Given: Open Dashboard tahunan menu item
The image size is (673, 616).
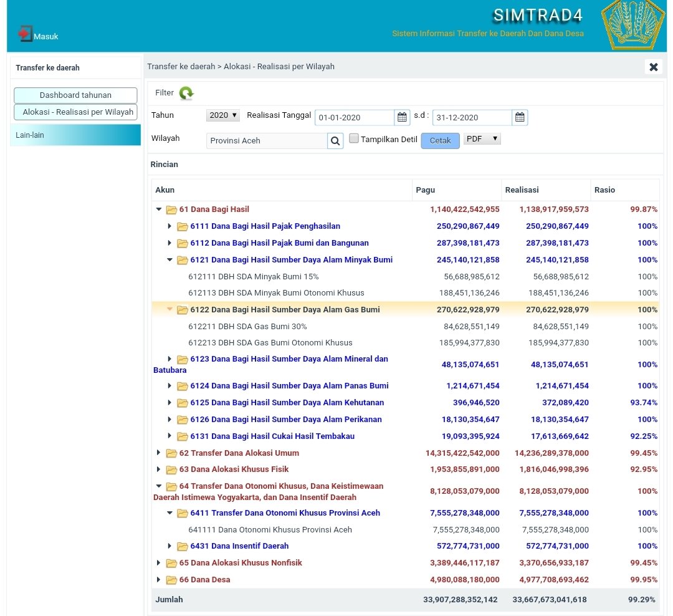Looking at the screenshot, I should [x=75, y=95].
